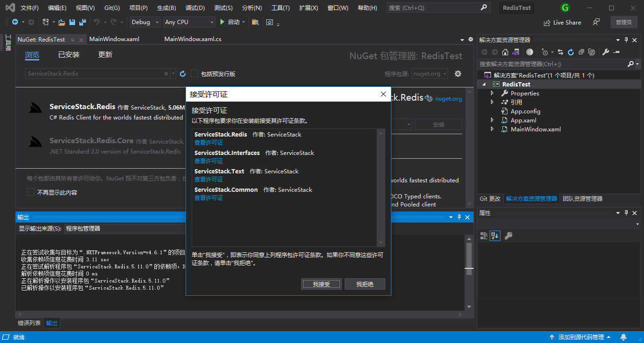The image size is (644, 343).
Task: Click the 我接受 accept button
Action: coord(322,284)
